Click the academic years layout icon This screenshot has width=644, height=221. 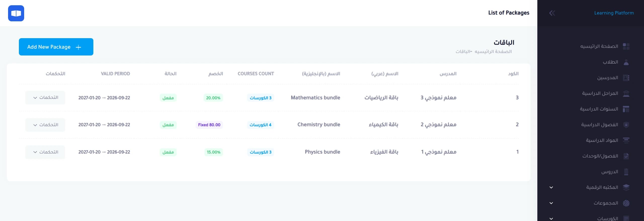626,109
